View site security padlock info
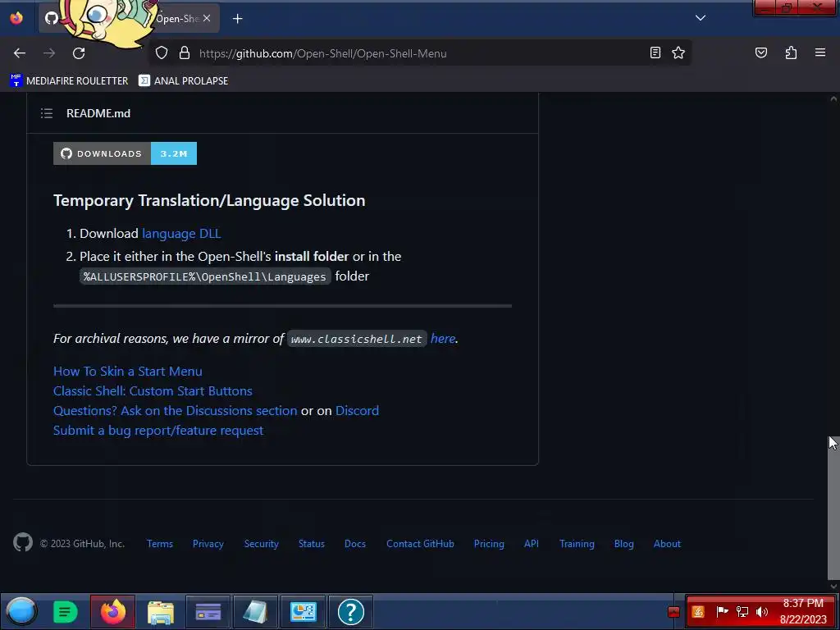Image resolution: width=840 pixels, height=630 pixels. pyautogui.click(x=185, y=52)
